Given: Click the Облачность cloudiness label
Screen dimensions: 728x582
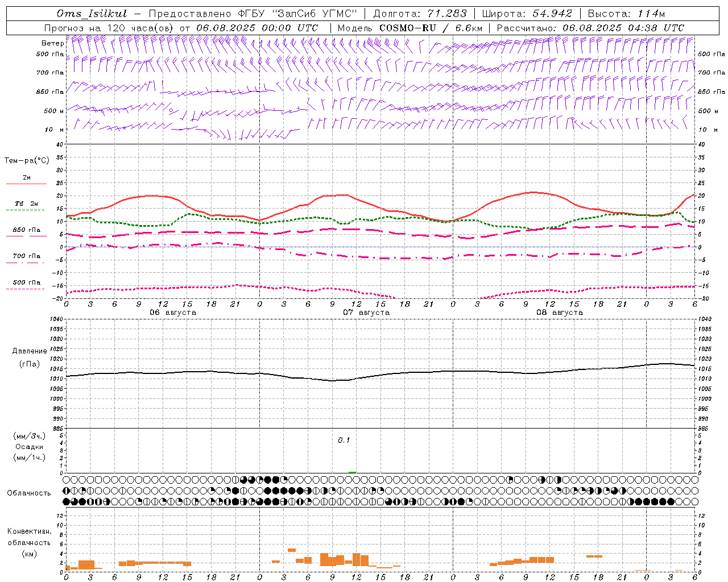Looking at the screenshot, I should click(29, 493).
